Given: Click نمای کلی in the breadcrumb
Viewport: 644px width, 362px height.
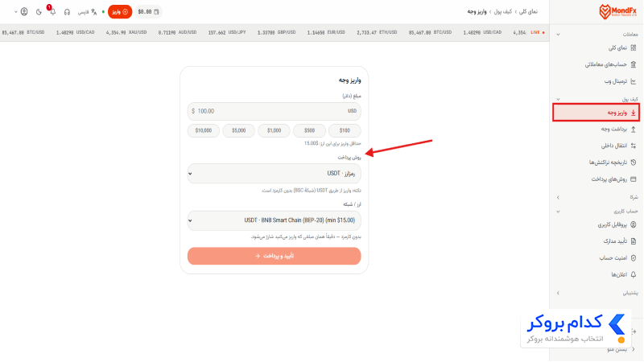Looking at the screenshot, I should tap(528, 11).
